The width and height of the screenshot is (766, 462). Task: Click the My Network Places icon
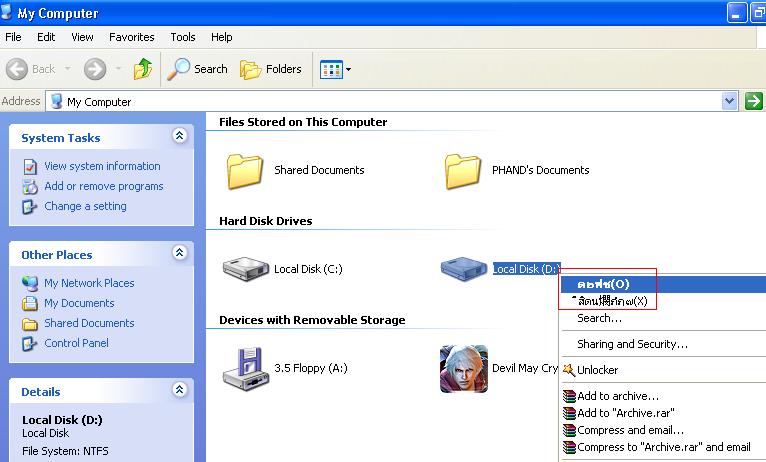[30, 283]
